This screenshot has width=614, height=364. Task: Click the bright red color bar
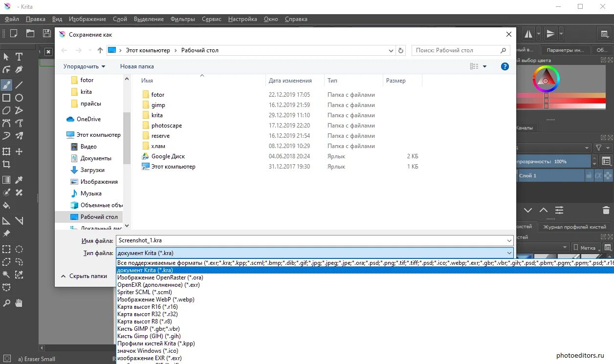tap(561, 101)
